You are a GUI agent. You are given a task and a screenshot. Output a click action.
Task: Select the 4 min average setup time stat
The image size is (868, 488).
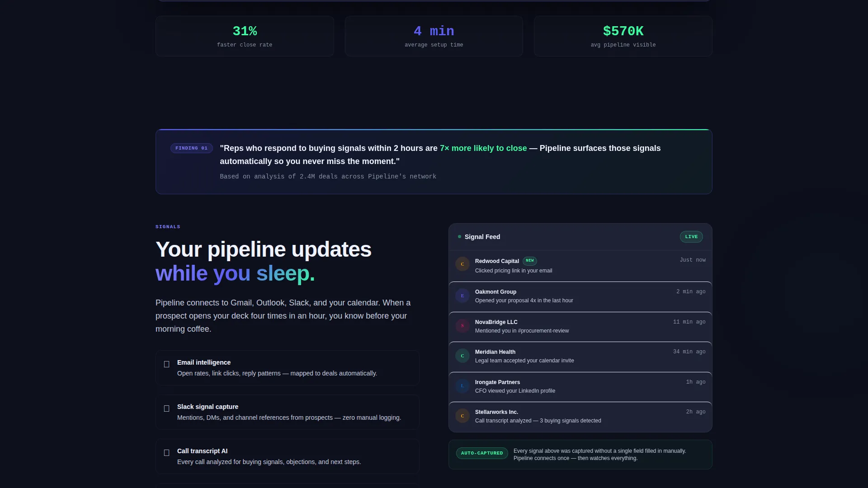pyautogui.click(x=434, y=36)
